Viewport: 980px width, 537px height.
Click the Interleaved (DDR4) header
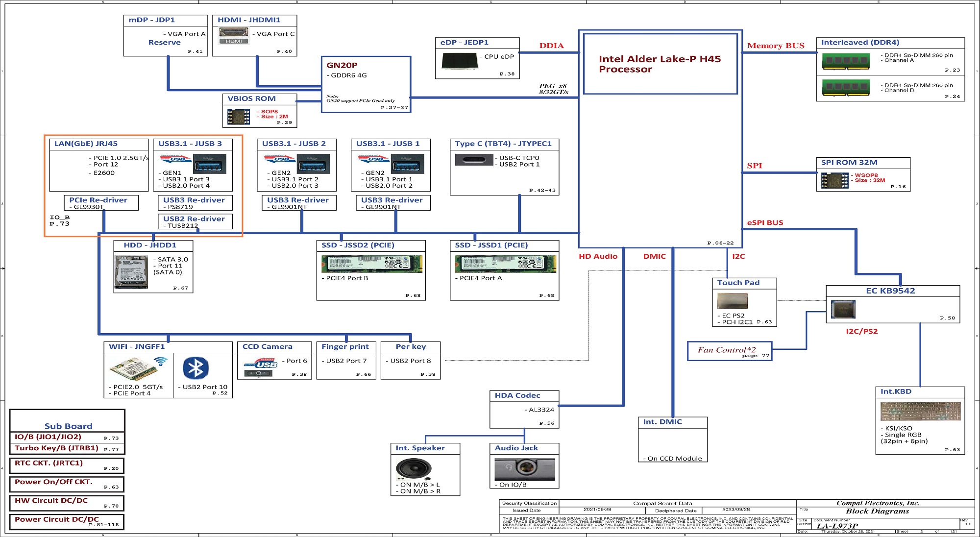click(890, 43)
